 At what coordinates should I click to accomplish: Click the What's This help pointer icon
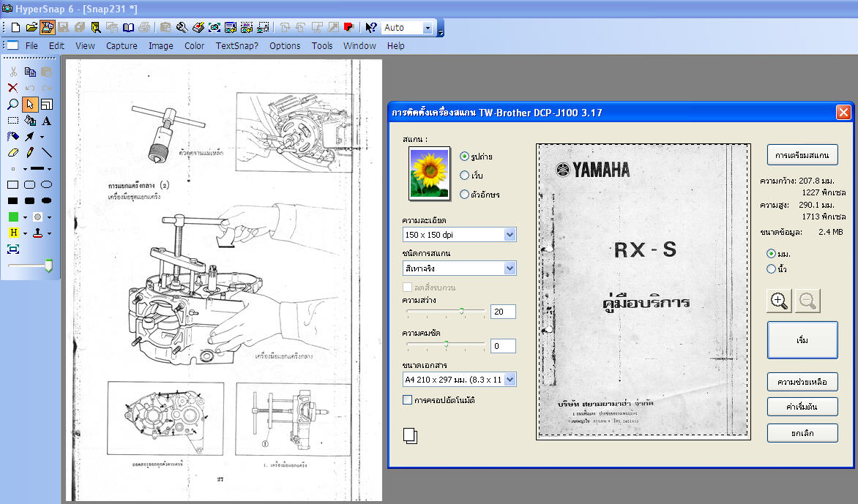(x=370, y=27)
